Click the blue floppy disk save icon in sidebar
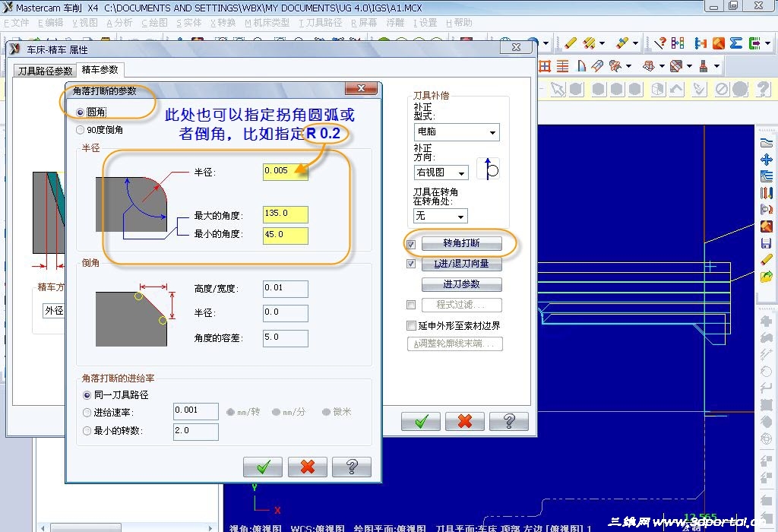Viewport: 778px width, 532px height. click(x=766, y=243)
